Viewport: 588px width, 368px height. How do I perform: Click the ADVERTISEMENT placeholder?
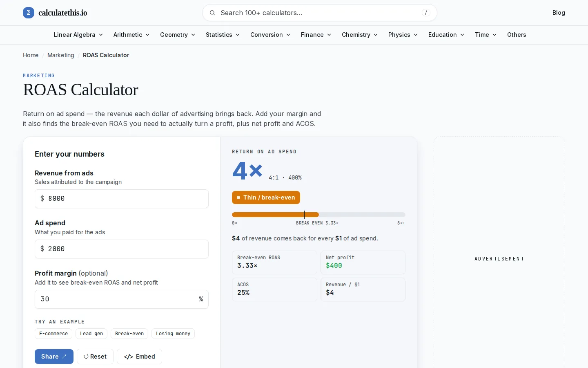tap(499, 259)
